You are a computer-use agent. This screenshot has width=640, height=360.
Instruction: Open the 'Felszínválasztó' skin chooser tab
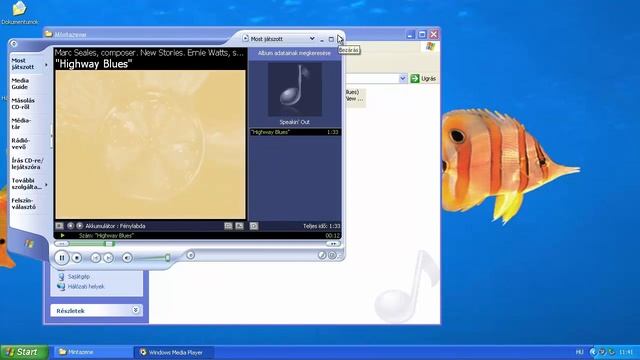pos(24,204)
